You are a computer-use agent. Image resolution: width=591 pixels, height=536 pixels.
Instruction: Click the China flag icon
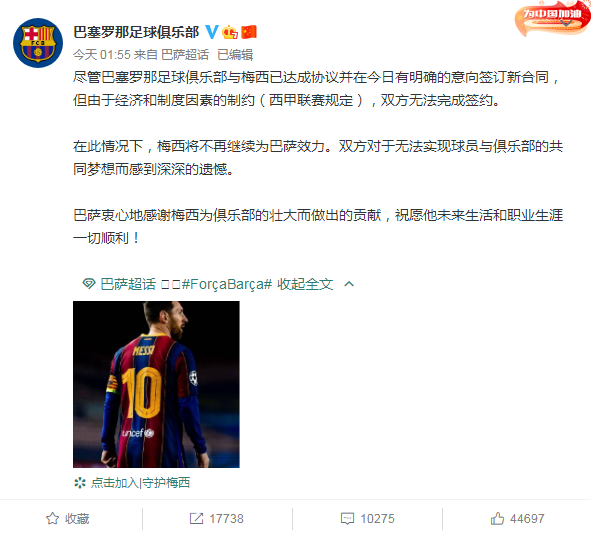[249, 32]
